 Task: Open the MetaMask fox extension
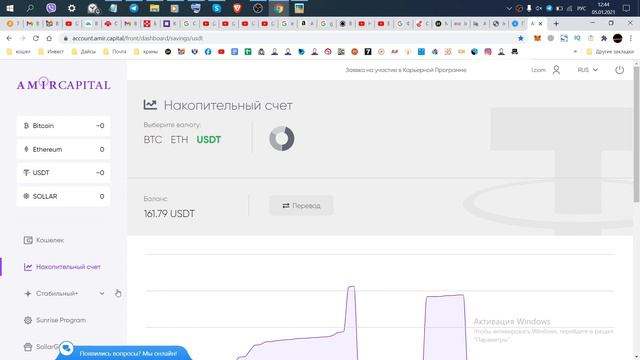538,38
